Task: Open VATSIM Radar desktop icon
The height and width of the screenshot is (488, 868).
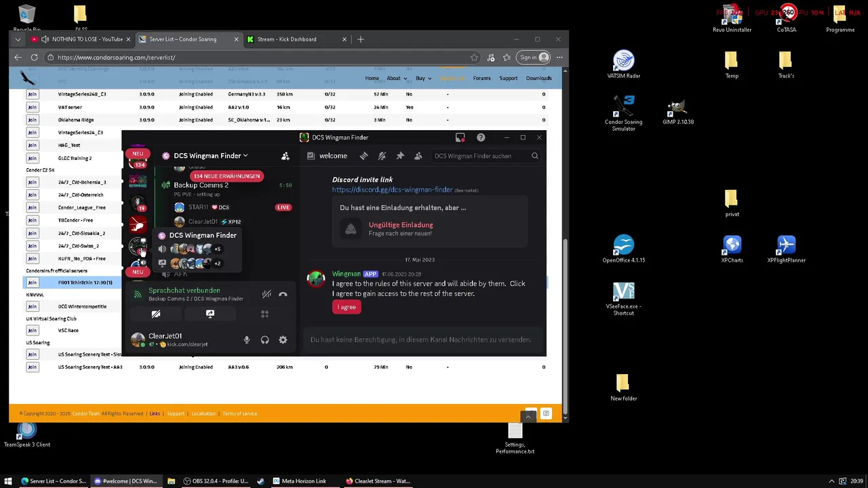Action: tap(623, 65)
